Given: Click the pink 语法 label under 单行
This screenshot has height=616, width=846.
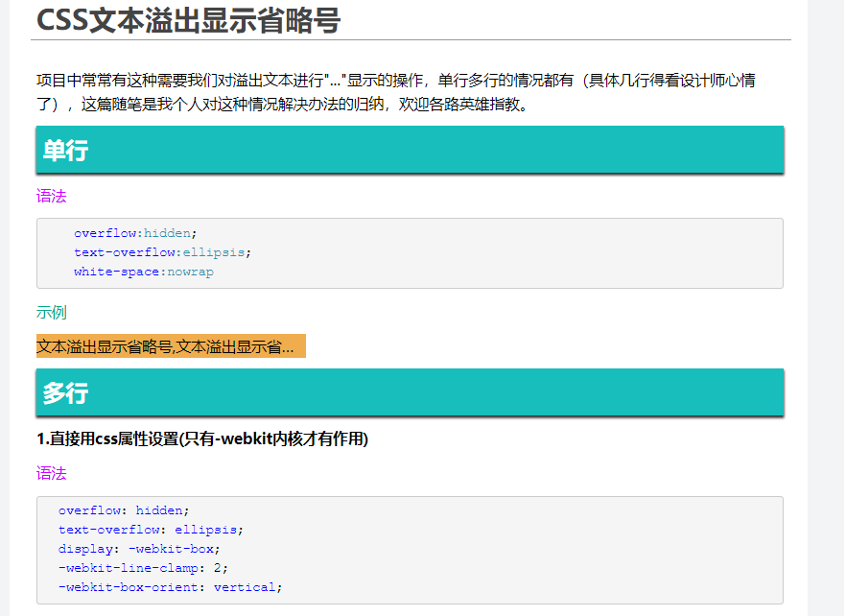Looking at the screenshot, I should 51,196.
